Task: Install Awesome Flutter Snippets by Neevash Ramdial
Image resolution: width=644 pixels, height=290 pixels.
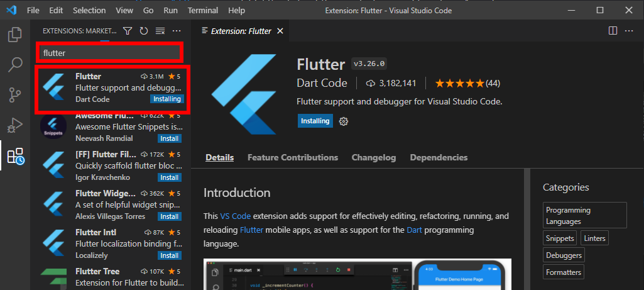Action: pos(169,138)
